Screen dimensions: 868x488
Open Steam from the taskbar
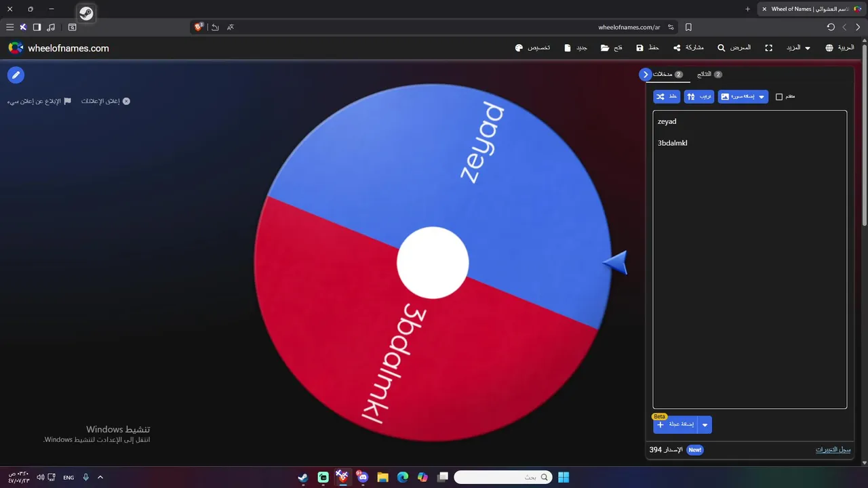coord(303,477)
